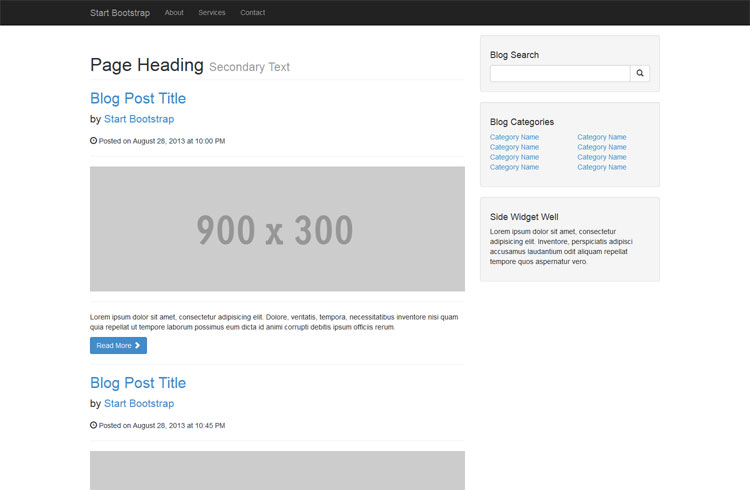Click the second post's Start Bootstrap author link
This screenshot has width=750, height=490.
[139, 404]
